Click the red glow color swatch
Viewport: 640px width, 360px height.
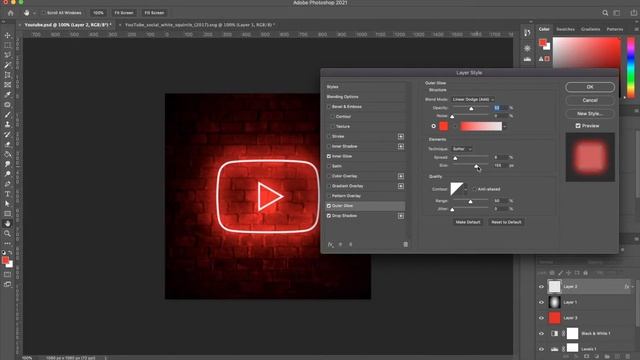tap(444, 126)
